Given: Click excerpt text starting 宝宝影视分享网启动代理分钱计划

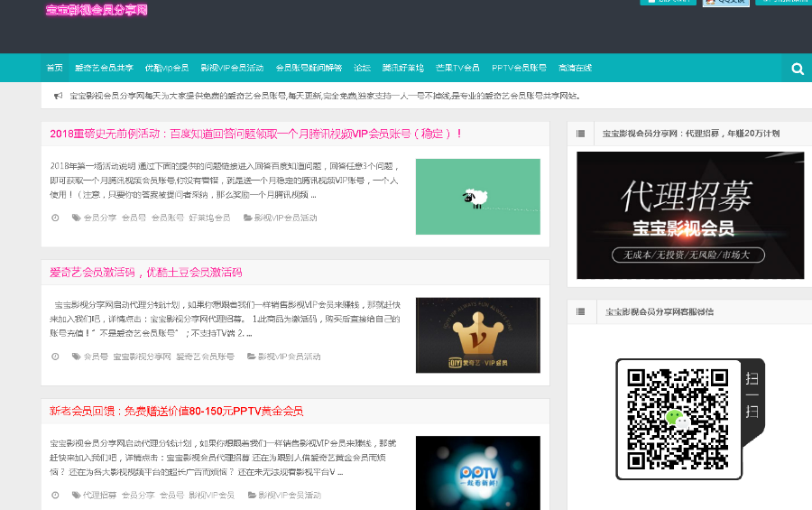Looking at the screenshot, I should pos(225,319).
